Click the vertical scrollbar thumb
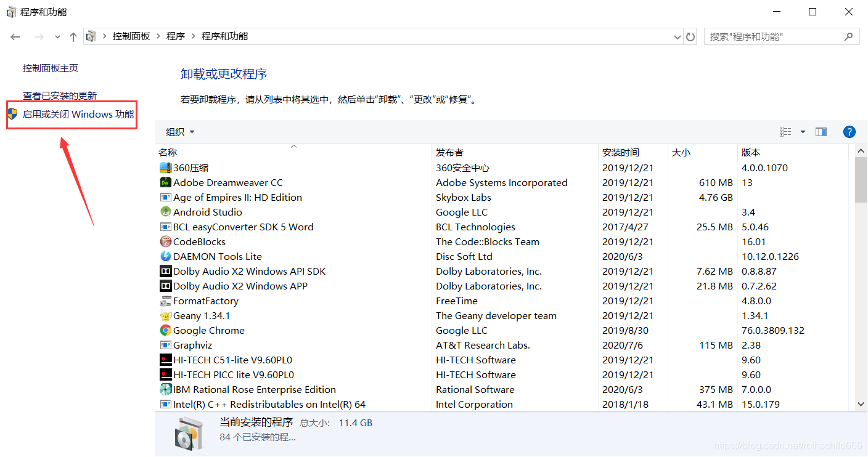 pos(861,180)
